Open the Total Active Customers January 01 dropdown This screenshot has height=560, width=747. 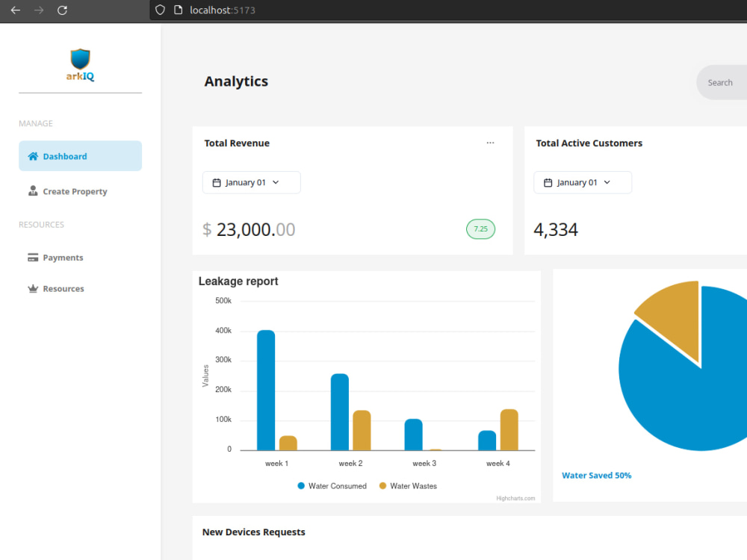(583, 182)
